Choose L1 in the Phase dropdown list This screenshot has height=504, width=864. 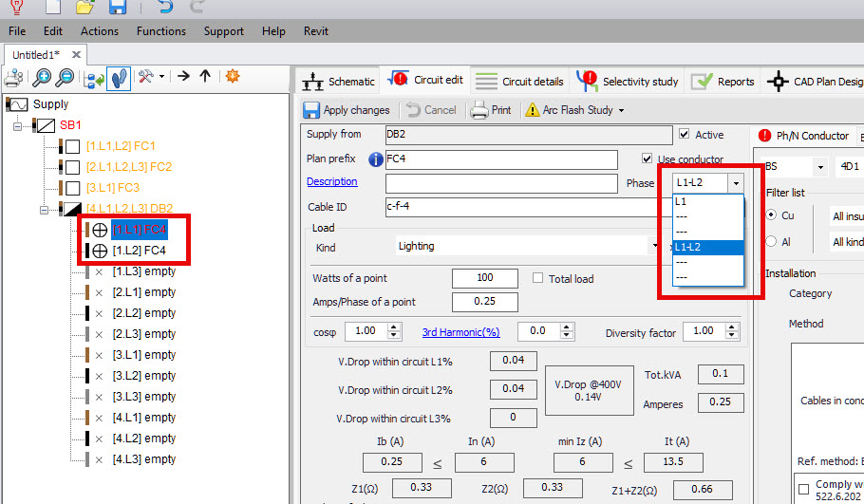[682, 202]
